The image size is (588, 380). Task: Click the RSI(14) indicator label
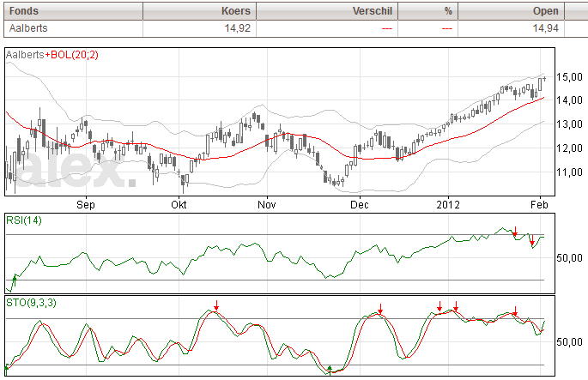[24, 220]
